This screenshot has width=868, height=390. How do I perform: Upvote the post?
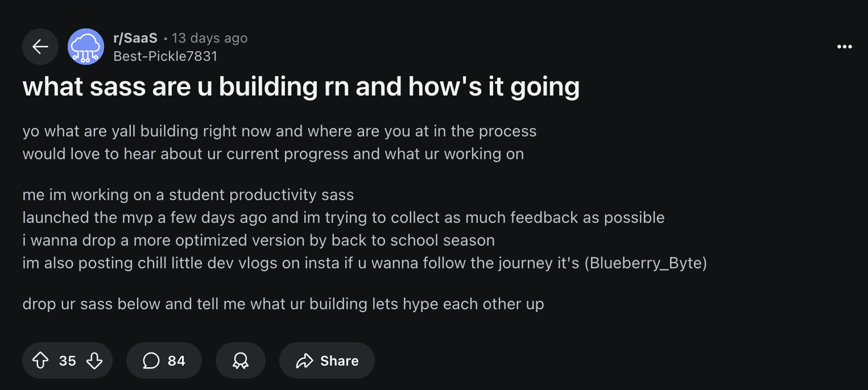pos(40,360)
